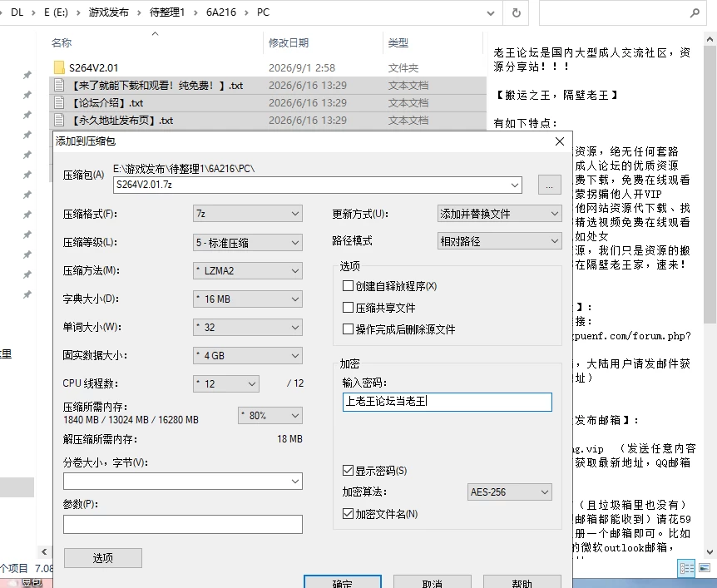717x588 pixels.
Task: Click the 确定 button
Action: pos(343,582)
